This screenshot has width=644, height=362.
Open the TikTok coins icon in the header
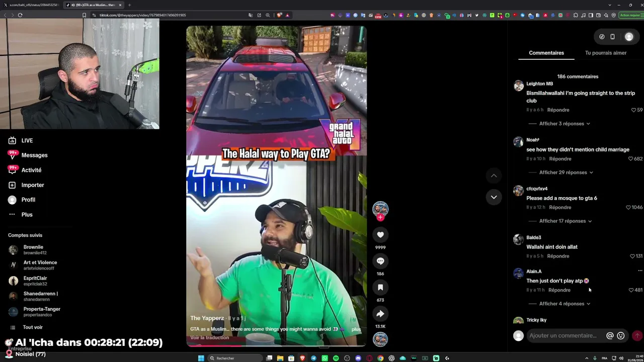pyautogui.click(x=602, y=37)
